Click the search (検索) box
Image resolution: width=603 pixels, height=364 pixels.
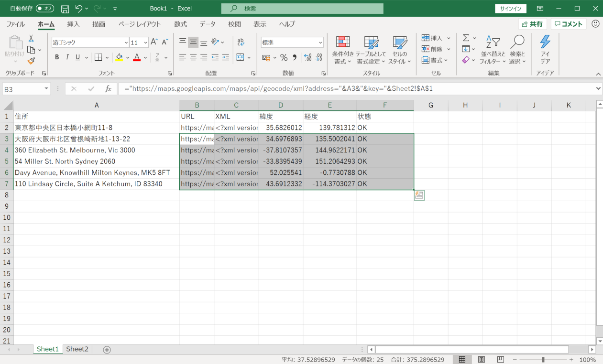click(x=302, y=9)
